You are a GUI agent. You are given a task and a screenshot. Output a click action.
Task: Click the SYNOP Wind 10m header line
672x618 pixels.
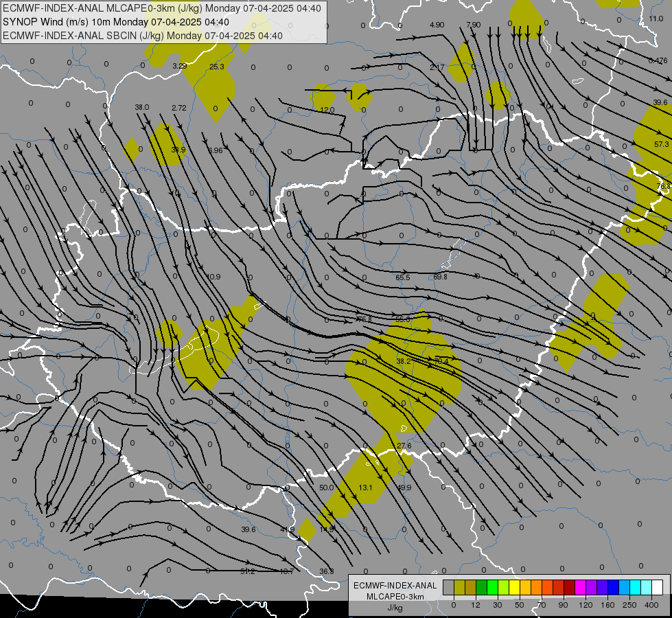pos(116,22)
